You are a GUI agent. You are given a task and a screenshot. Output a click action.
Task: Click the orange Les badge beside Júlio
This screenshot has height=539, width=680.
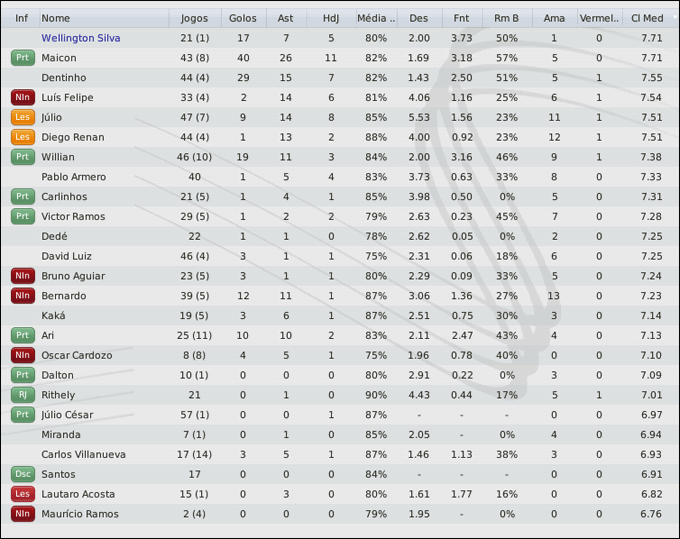pyautogui.click(x=22, y=117)
